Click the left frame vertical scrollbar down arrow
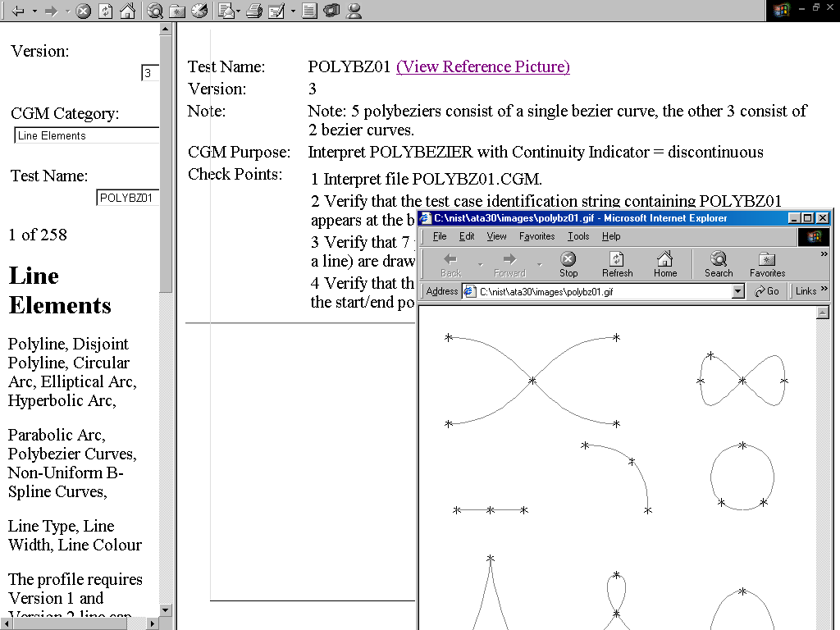This screenshot has height=630, width=840. tap(166, 609)
